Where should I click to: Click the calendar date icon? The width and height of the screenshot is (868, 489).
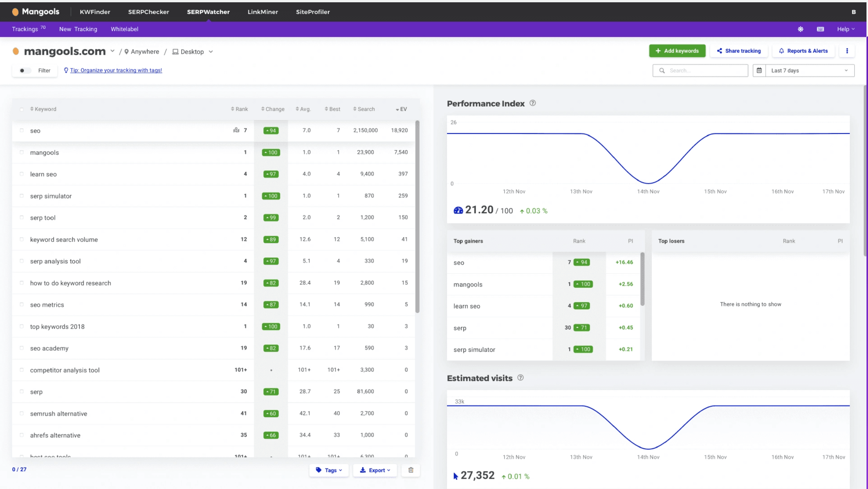[x=759, y=70]
